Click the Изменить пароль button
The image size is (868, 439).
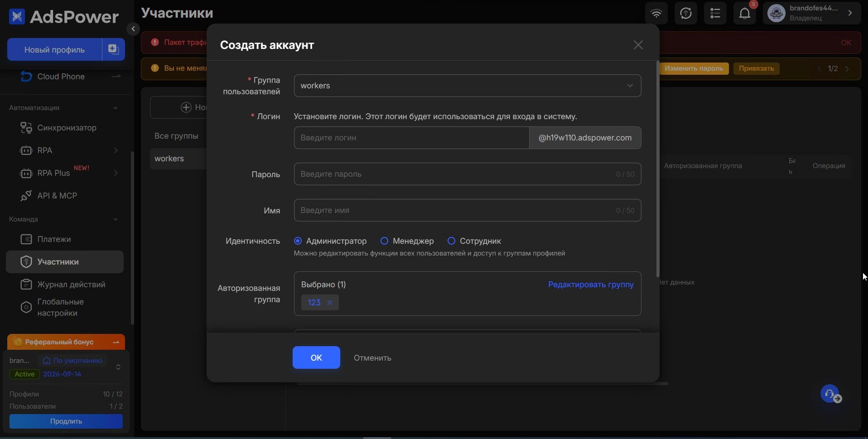pos(694,69)
